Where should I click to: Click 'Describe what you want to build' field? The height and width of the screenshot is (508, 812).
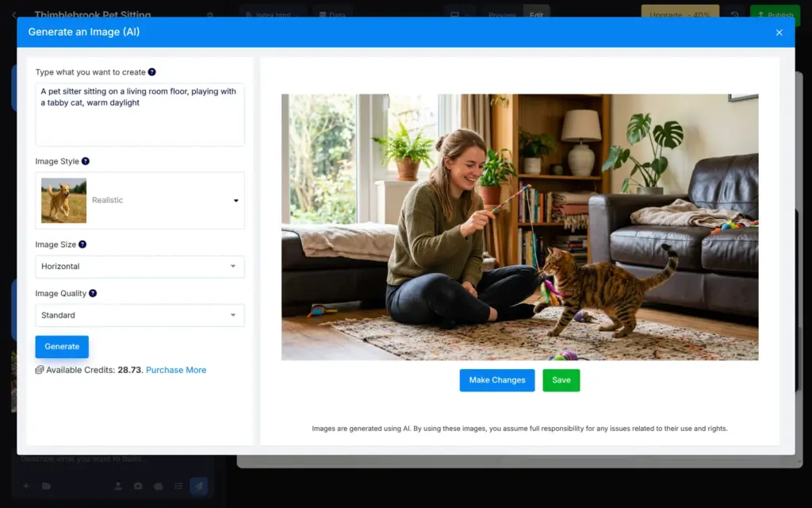(82, 460)
